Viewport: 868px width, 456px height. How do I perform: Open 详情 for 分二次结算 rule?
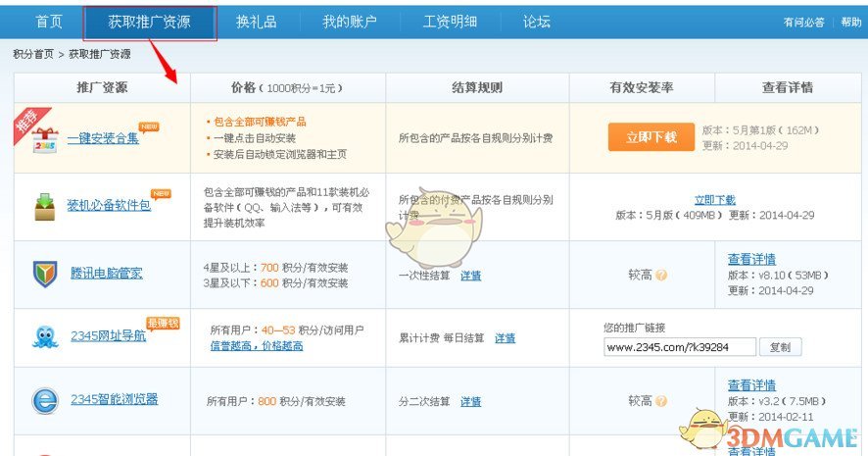tap(470, 401)
